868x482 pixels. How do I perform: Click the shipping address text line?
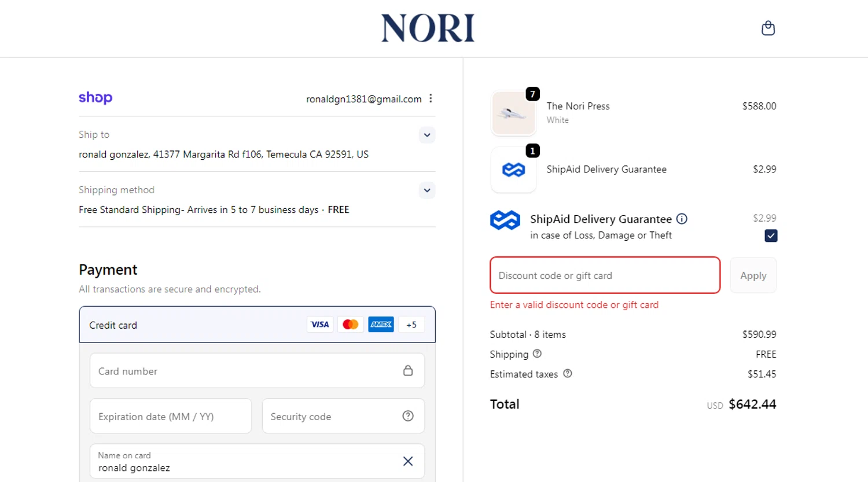point(223,154)
